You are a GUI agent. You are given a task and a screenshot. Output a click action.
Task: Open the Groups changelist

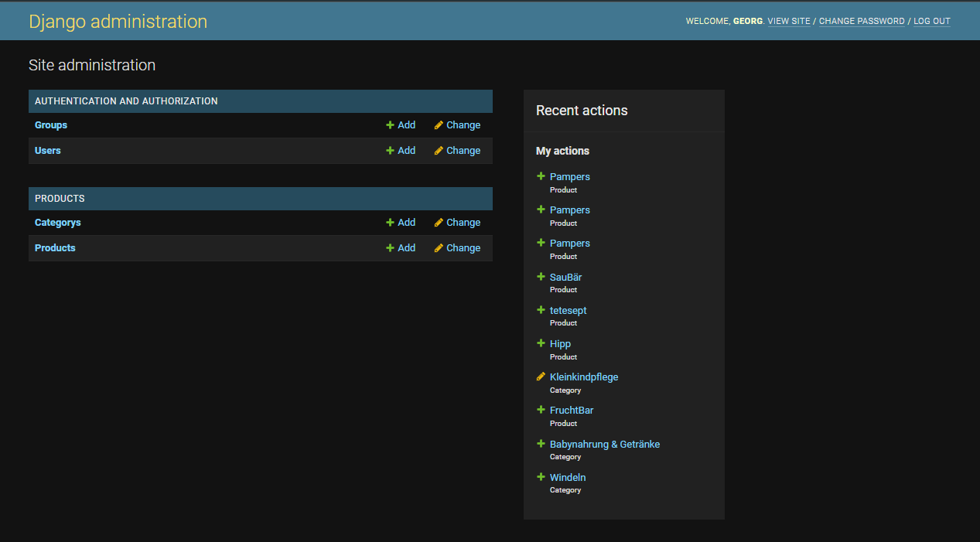[50, 124]
